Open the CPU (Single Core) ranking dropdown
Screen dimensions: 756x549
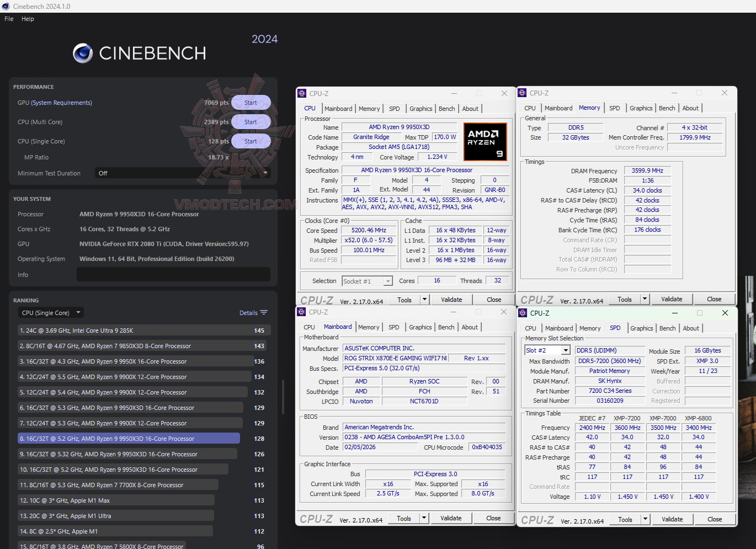point(50,313)
